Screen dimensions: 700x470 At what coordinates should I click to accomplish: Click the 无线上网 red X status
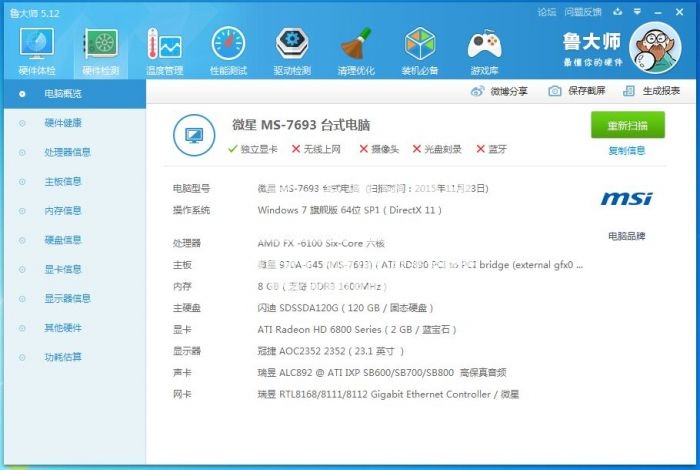pyautogui.click(x=316, y=149)
